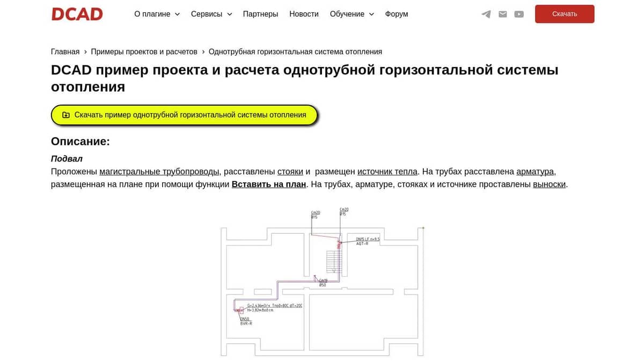
Task: Open the 'Форум' menu item
Action: 397,14
